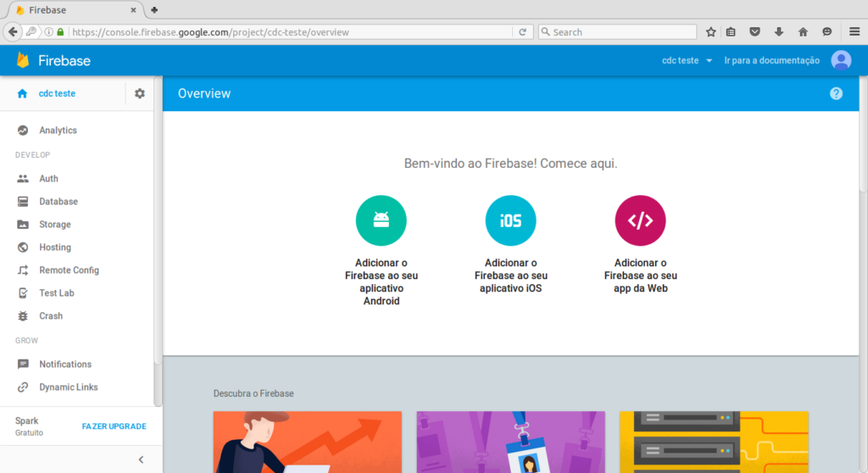
Task: Click the padlock site security icon
Action: click(x=60, y=32)
